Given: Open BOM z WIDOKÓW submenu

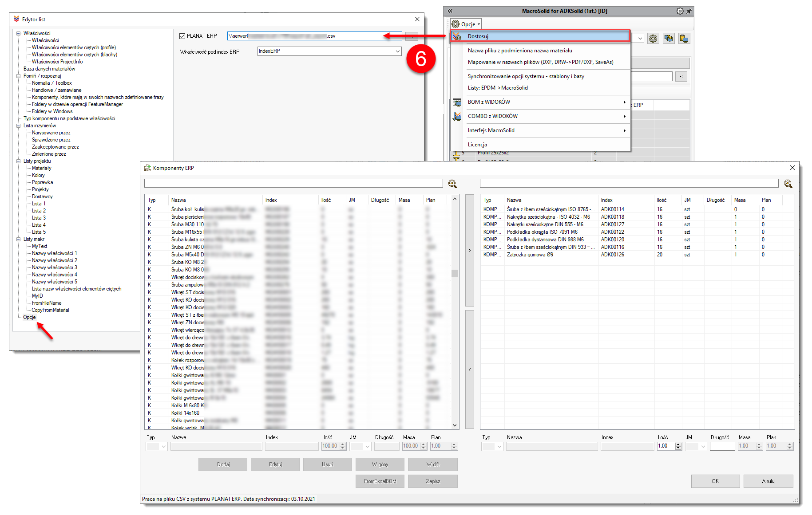Looking at the screenshot, I should (540, 102).
